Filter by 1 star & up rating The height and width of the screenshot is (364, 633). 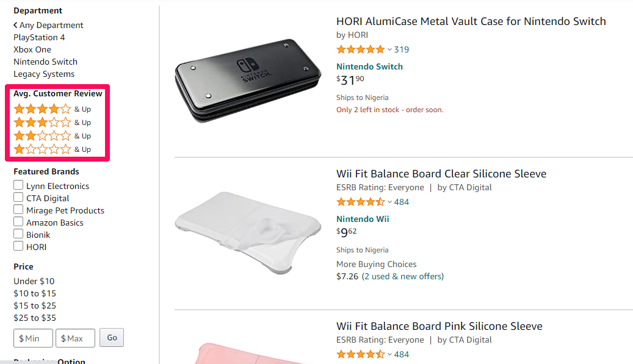52,149
